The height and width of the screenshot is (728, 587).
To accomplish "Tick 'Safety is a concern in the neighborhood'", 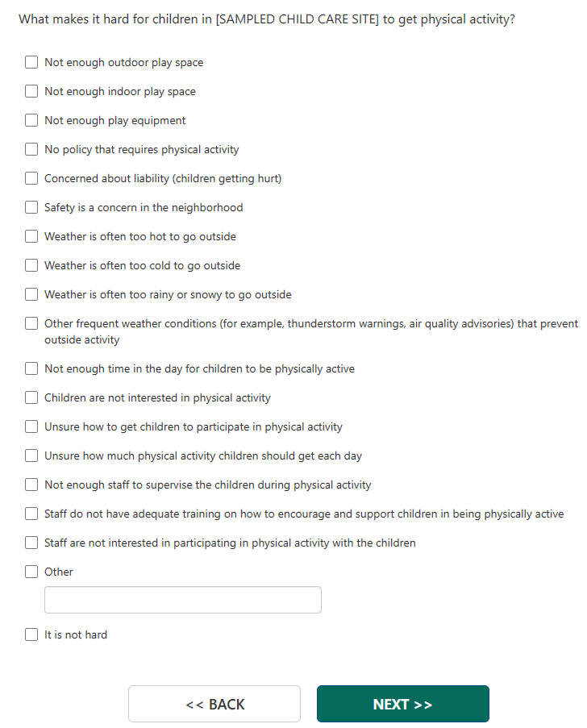I will (x=31, y=207).
